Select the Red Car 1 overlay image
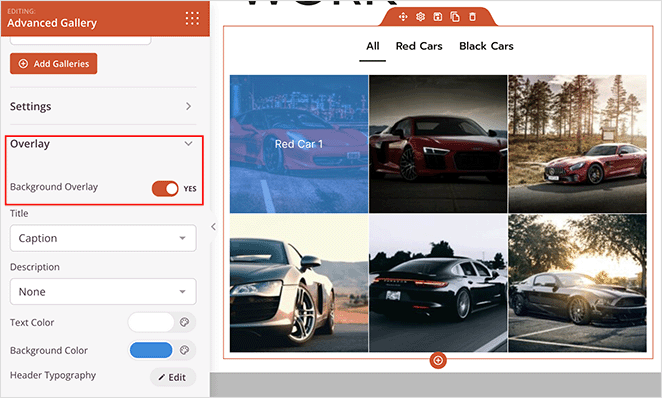Screen dimensions: 662x398 click(x=299, y=144)
